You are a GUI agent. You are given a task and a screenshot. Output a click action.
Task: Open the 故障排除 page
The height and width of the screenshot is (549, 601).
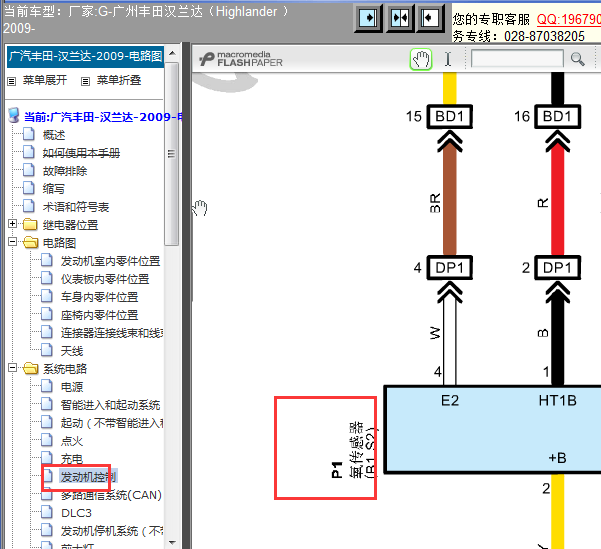click(x=65, y=171)
